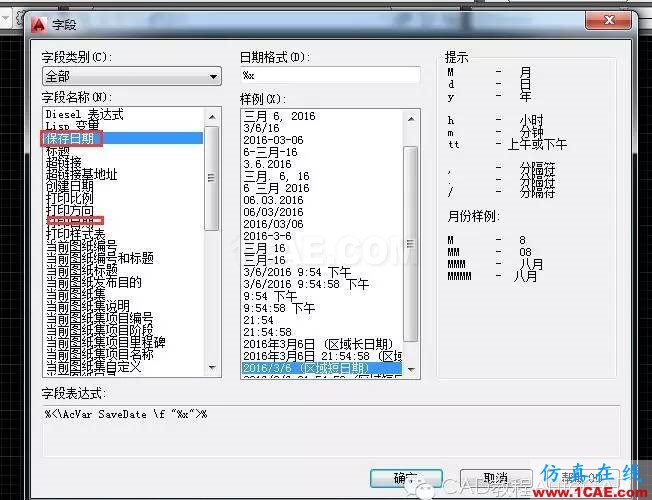Select '创建日期' field name
This screenshot has height=500, width=652.
tap(69, 186)
